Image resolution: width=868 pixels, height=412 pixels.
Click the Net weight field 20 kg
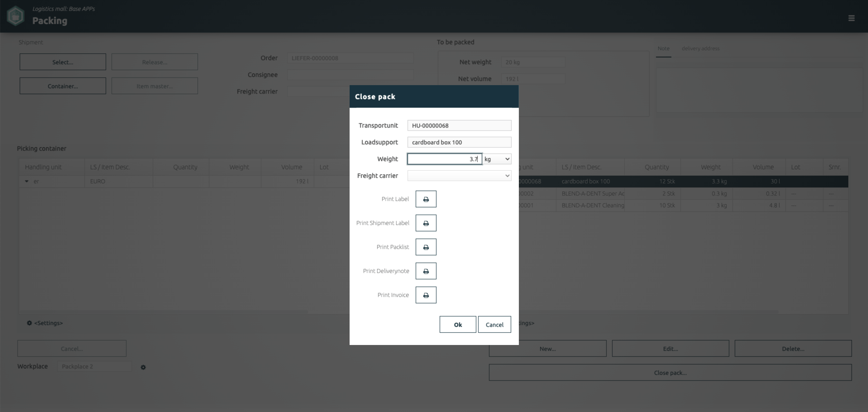click(x=533, y=62)
